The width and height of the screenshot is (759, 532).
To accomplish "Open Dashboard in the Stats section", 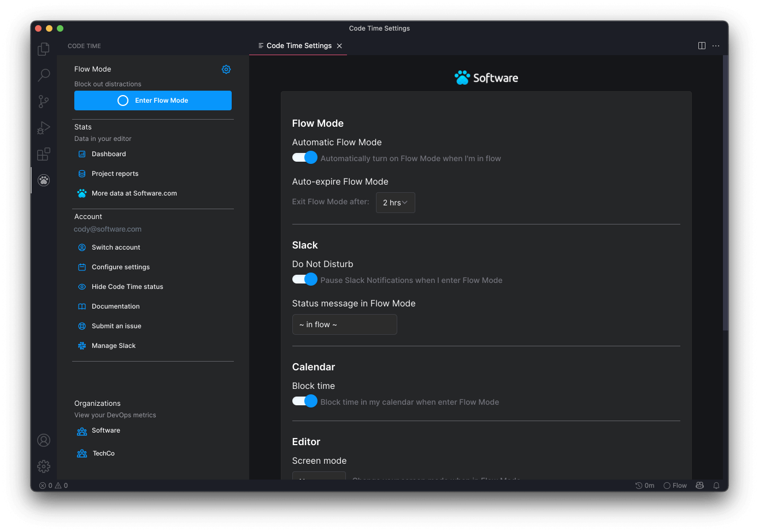I will [x=109, y=154].
